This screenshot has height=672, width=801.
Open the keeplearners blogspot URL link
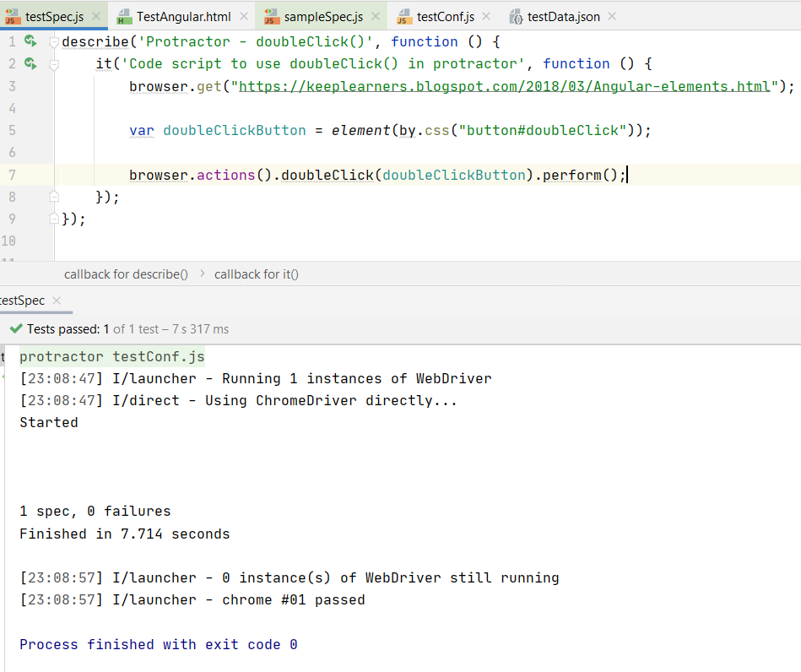coord(504,86)
